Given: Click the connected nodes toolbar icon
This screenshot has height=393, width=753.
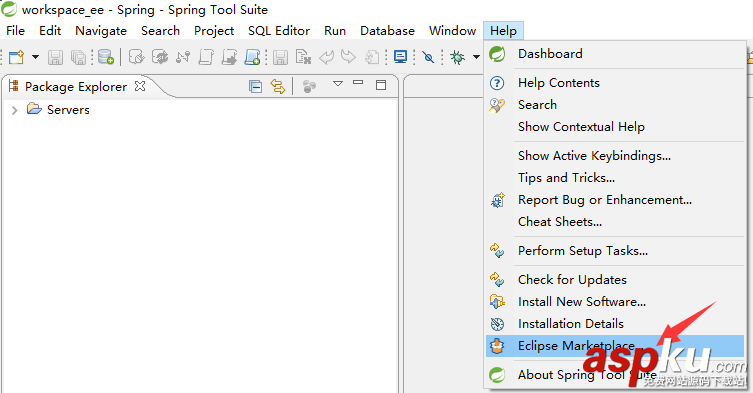Looking at the screenshot, I should (x=182, y=57).
